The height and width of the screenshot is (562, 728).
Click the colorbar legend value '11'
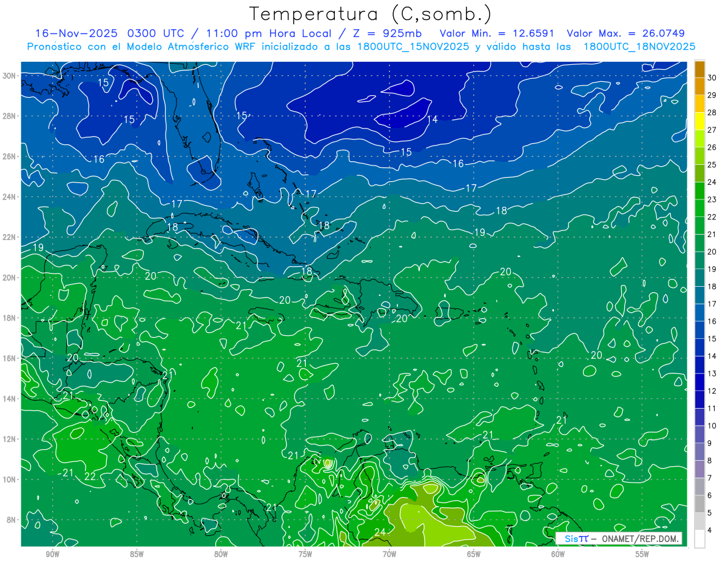pos(712,409)
